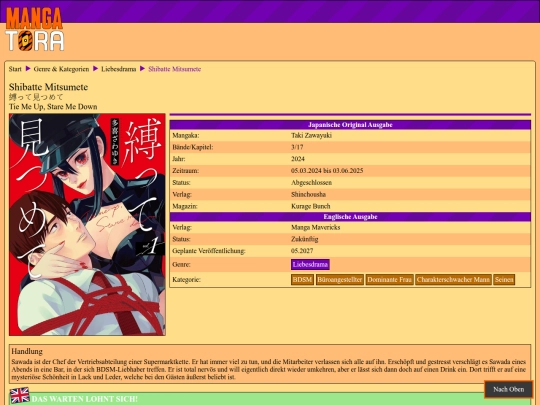
Task: Click the Manga Tora logo
Action: (x=34, y=29)
